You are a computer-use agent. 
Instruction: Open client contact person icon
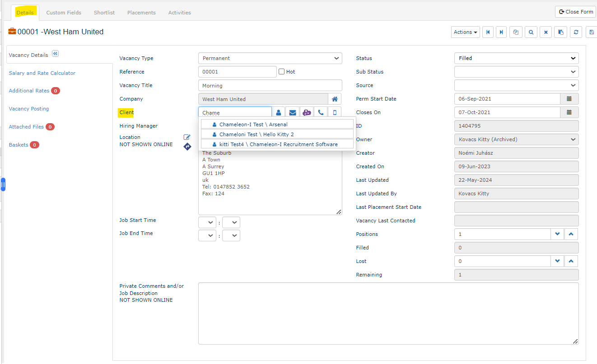click(x=278, y=112)
